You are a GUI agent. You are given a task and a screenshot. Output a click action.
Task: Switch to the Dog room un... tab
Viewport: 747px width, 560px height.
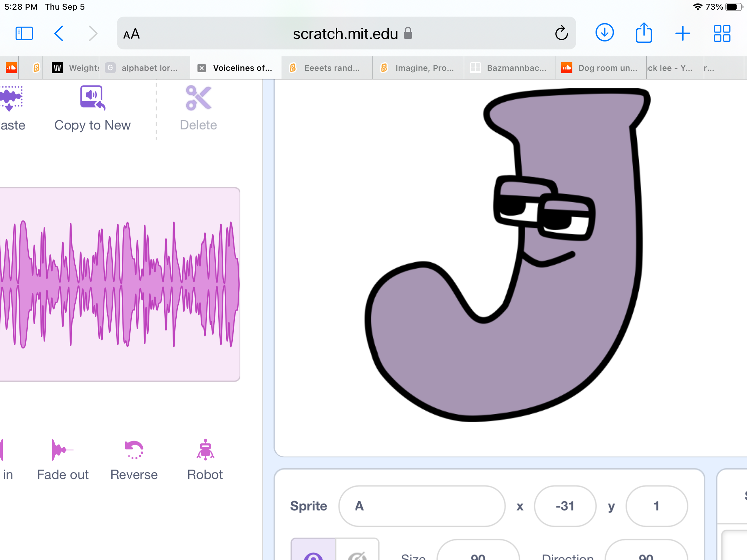pyautogui.click(x=601, y=68)
